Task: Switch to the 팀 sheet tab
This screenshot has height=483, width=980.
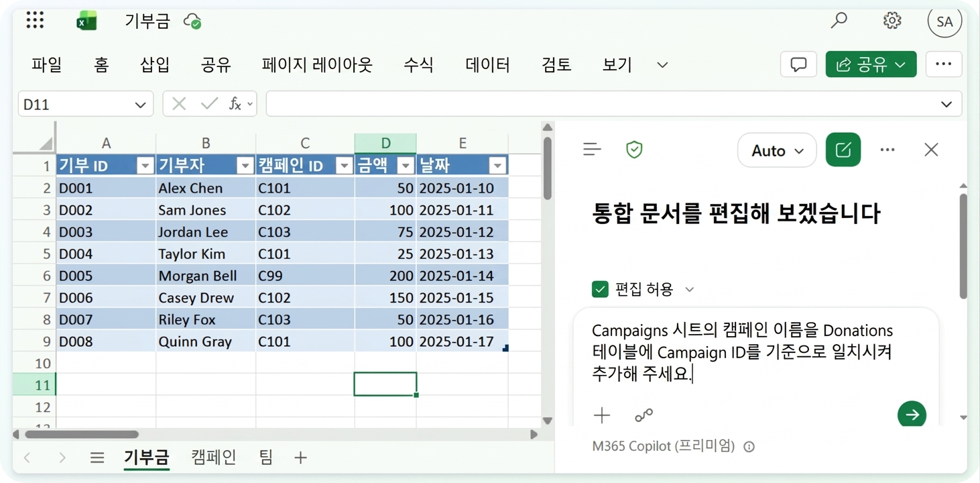Action: click(x=266, y=458)
